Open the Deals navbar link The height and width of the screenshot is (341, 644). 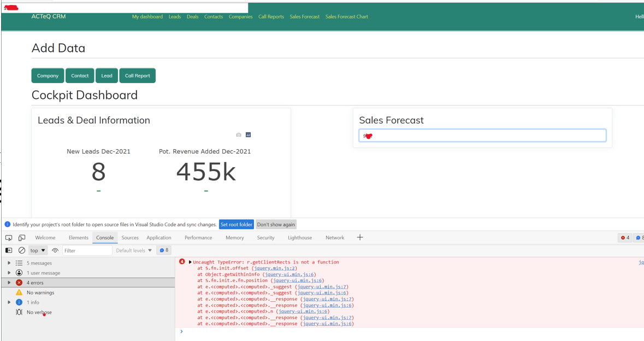pyautogui.click(x=193, y=17)
